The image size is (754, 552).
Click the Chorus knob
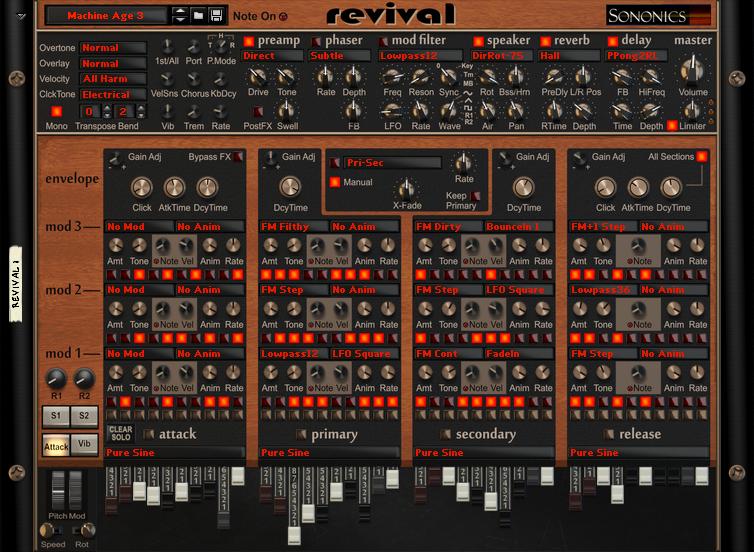[194, 79]
